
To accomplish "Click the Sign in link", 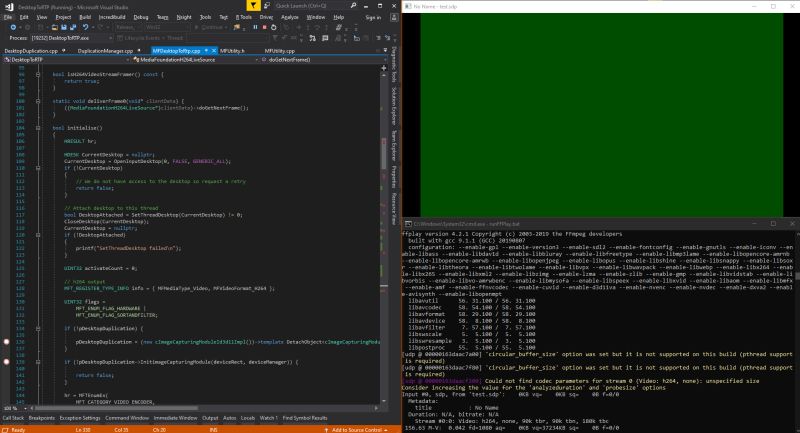I will click(373, 17).
